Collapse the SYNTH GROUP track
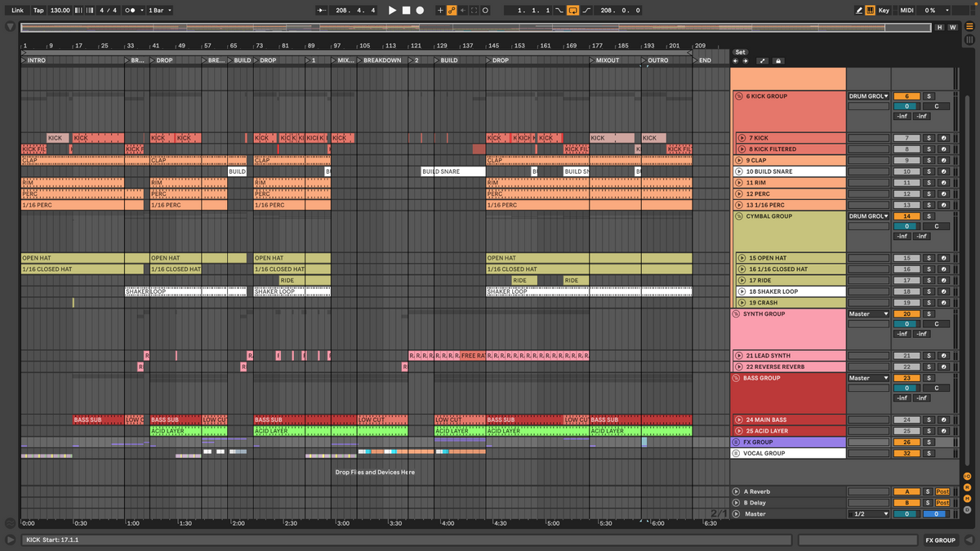The image size is (980, 551). click(737, 314)
